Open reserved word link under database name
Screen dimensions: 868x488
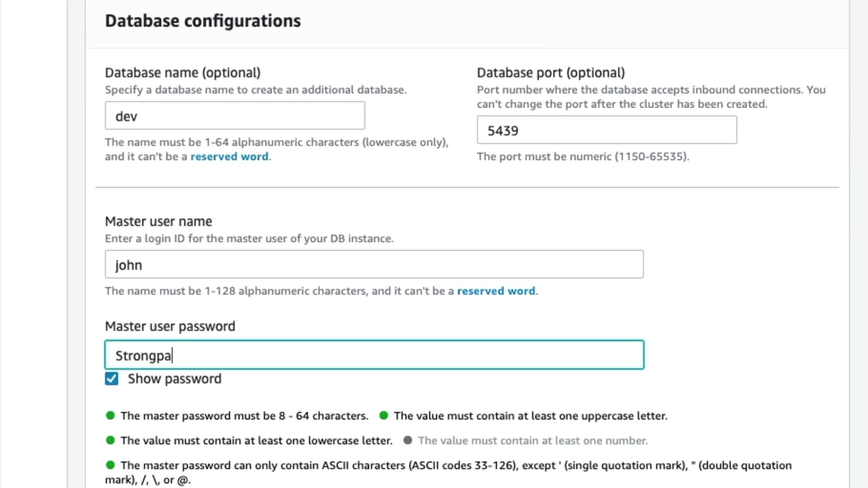click(x=229, y=157)
